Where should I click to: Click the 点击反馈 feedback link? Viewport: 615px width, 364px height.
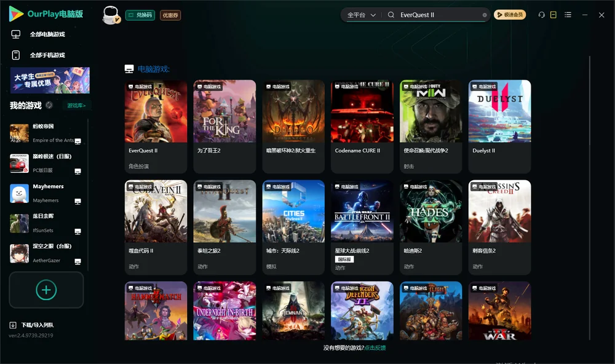pyautogui.click(x=375, y=347)
